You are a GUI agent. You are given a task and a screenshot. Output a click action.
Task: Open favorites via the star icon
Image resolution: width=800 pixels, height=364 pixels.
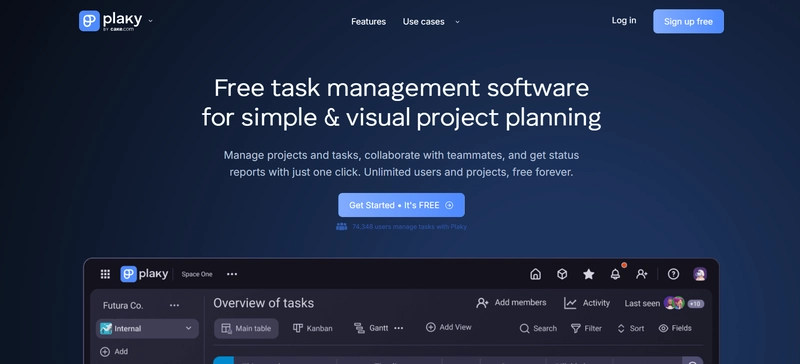pos(588,274)
